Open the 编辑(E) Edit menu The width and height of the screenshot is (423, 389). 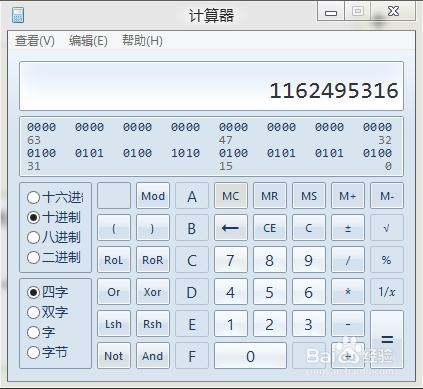pos(88,41)
